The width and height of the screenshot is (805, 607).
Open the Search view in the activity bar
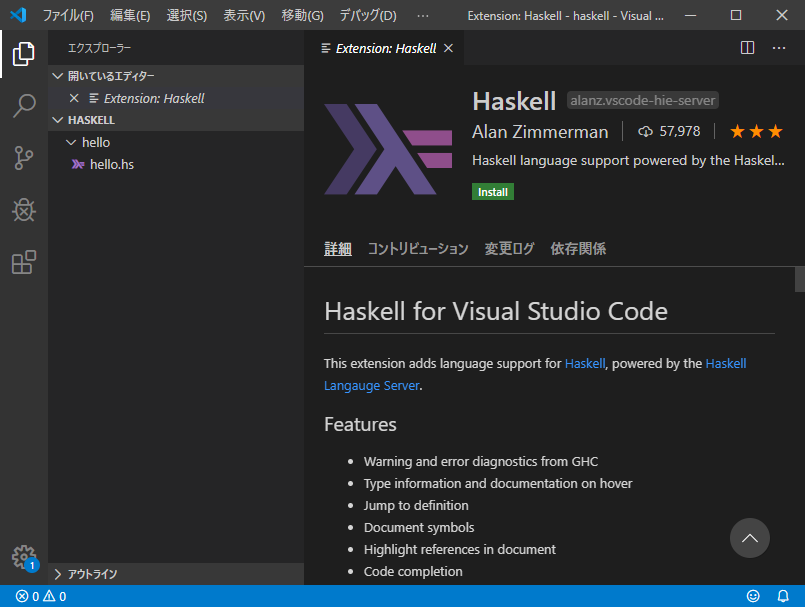pyautogui.click(x=24, y=106)
